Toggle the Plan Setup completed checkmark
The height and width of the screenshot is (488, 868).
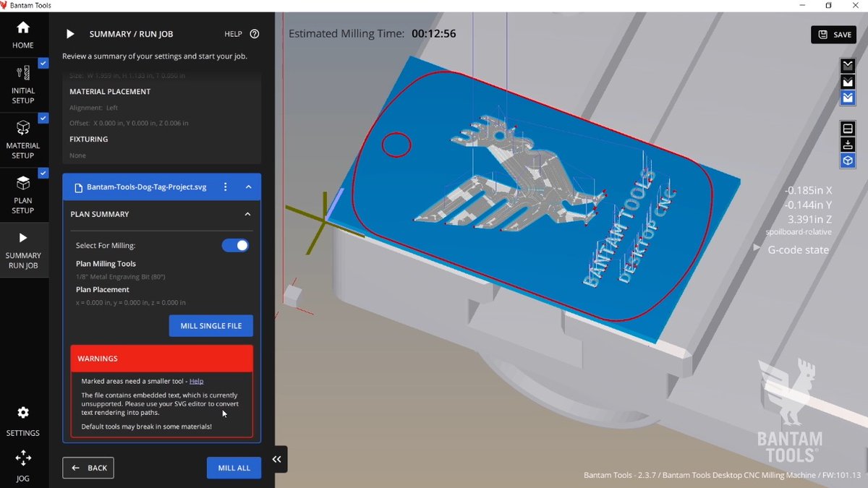coord(43,173)
